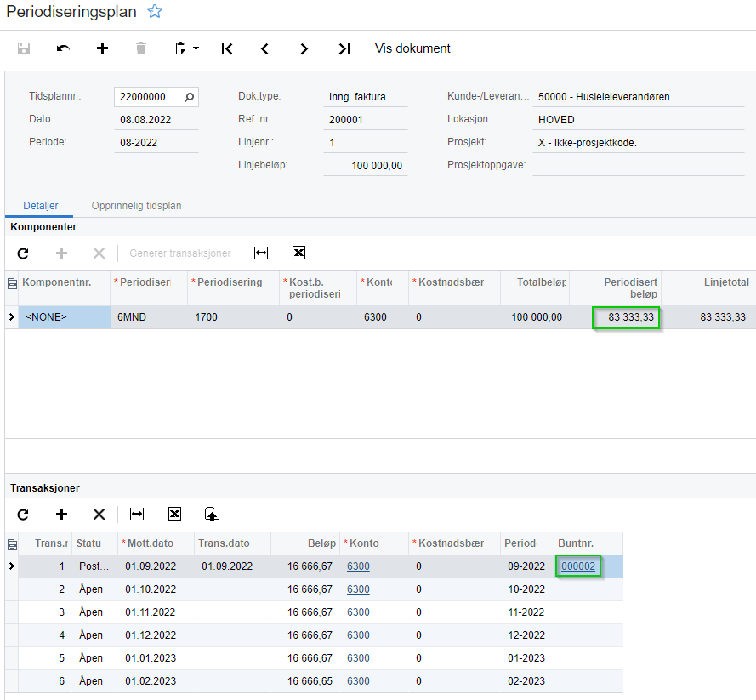The width and height of the screenshot is (756, 700).
Task: Open the clipboard menu dropdown arrow
Action: (196, 48)
